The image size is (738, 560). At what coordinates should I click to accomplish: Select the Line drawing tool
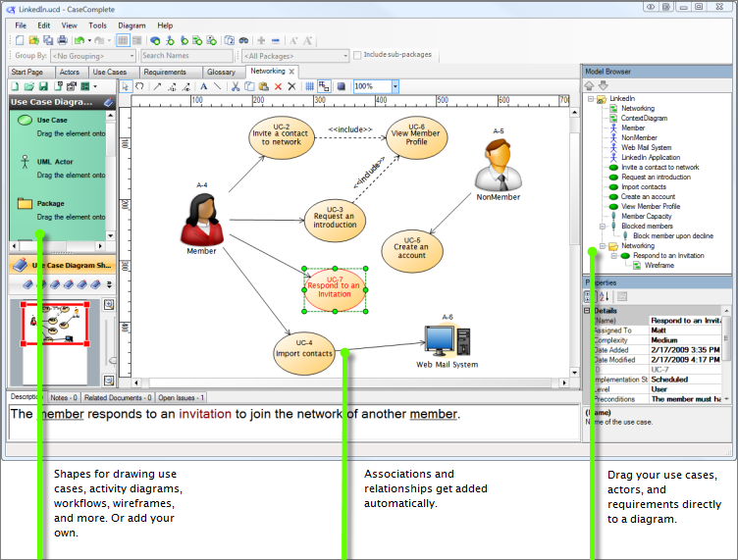click(x=217, y=86)
